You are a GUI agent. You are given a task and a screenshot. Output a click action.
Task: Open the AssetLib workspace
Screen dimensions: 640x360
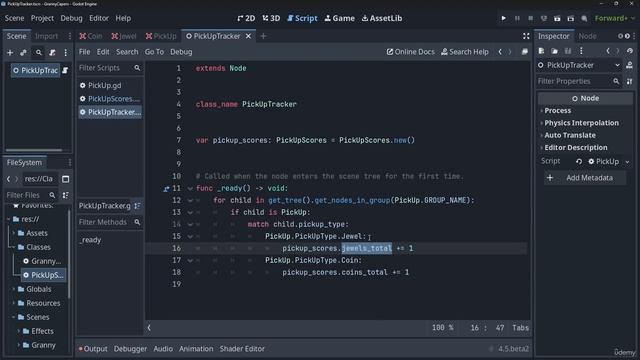click(x=382, y=18)
